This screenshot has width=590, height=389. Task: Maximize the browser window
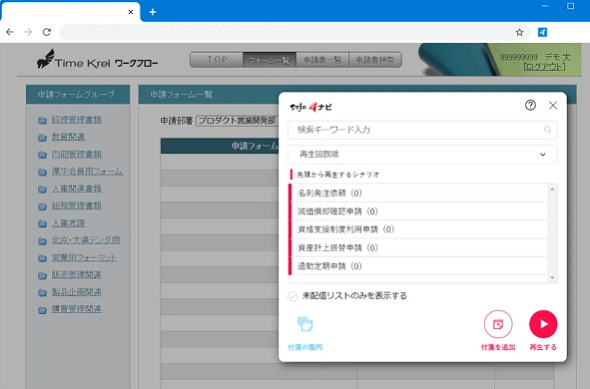pos(570,6)
